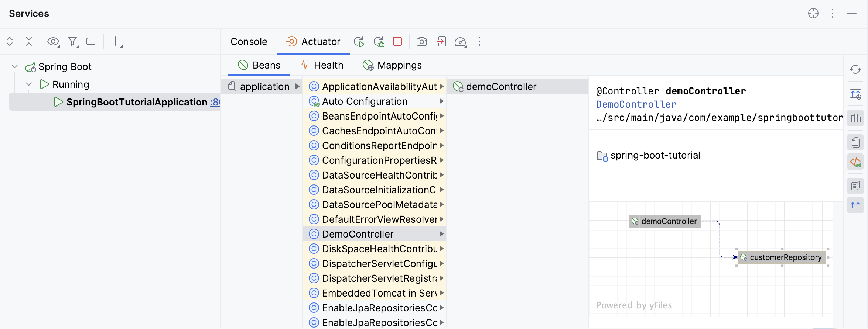This screenshot has width=868, height=329.
Task: Click the source path starting with …/src/main/java
Action: 720,118
